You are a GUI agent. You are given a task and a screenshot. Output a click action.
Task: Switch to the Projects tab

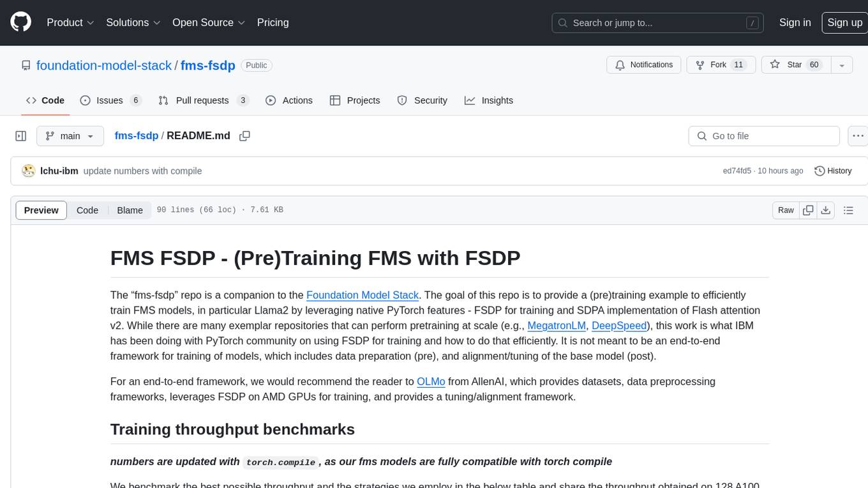pyautogui.click(x=354, y=100)
